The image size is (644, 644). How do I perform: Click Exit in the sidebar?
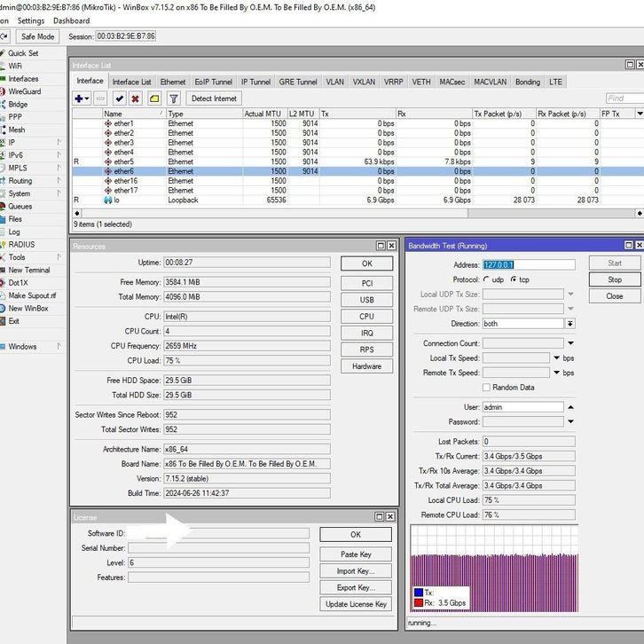(x=13, y=321)
